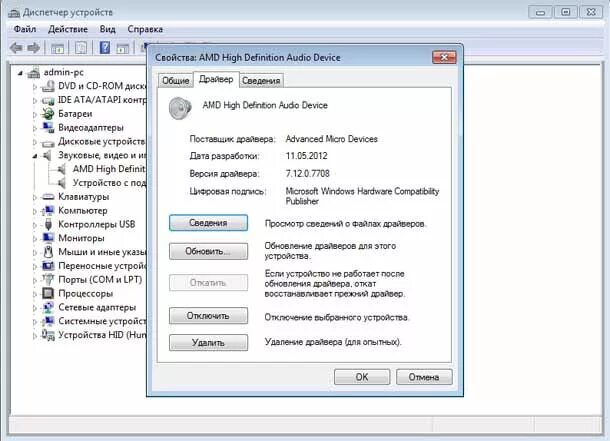
Task: Click the DVD and CD-ROM drives icon
Action: pos(48,86)
